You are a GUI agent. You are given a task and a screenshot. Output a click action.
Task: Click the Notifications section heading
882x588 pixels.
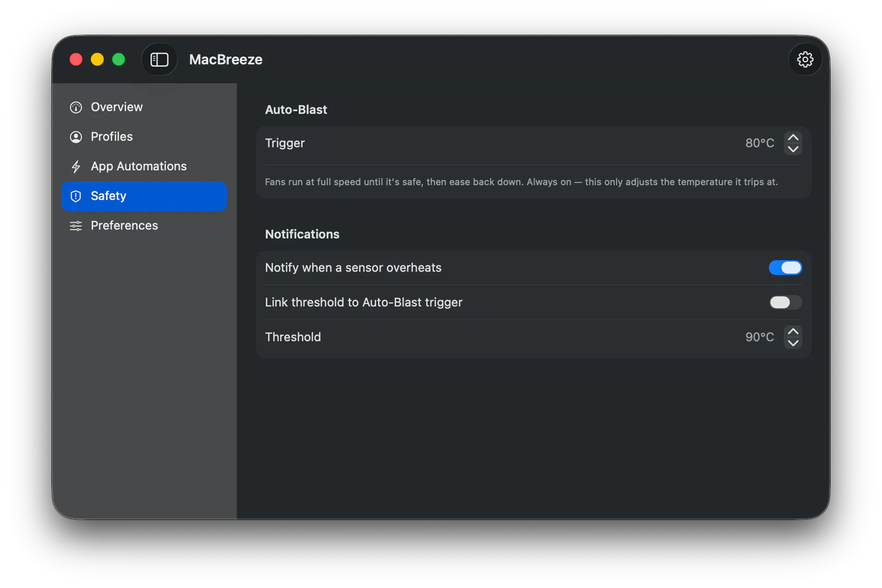tap(302, 234)
